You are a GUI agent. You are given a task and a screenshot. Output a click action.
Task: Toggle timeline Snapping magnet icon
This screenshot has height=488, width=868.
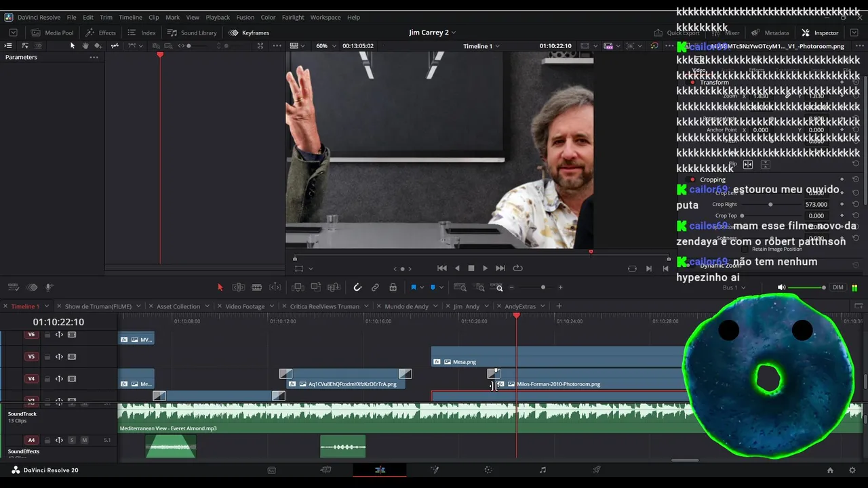[357, 287]
